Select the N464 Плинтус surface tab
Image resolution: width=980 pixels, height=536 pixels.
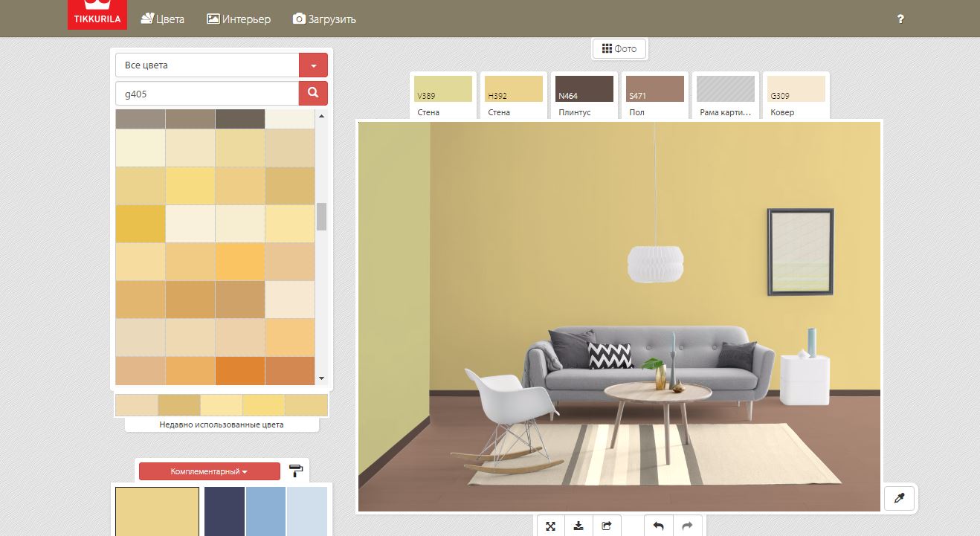[x=584, y=96]
